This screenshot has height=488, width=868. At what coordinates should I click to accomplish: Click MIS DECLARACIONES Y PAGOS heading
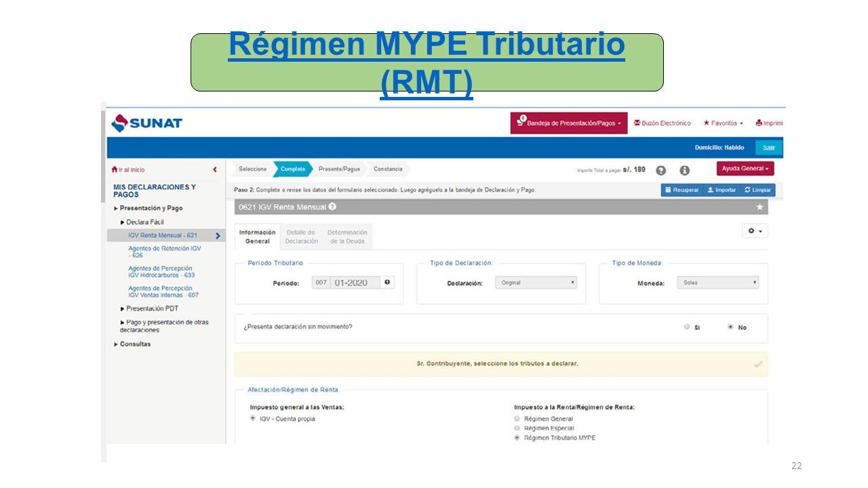pos(155,190)
